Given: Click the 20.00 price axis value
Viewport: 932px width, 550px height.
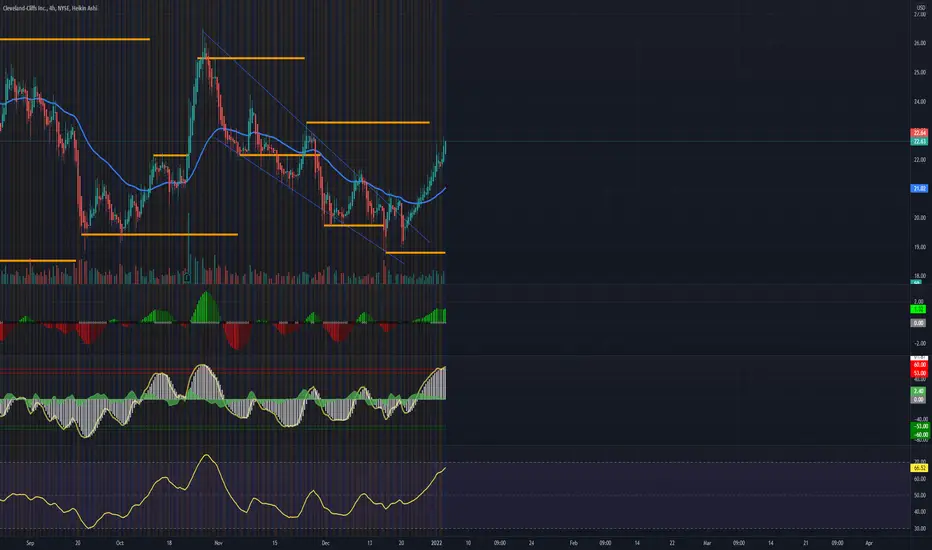Looking at the screenshot, I should 920,218.
